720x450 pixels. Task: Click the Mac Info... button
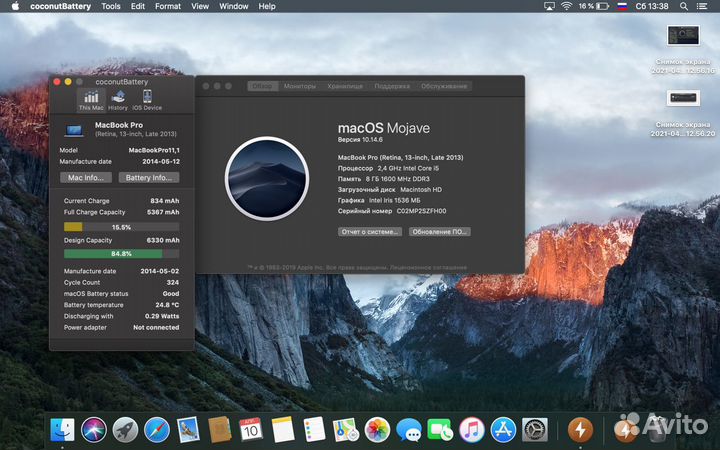86,178
